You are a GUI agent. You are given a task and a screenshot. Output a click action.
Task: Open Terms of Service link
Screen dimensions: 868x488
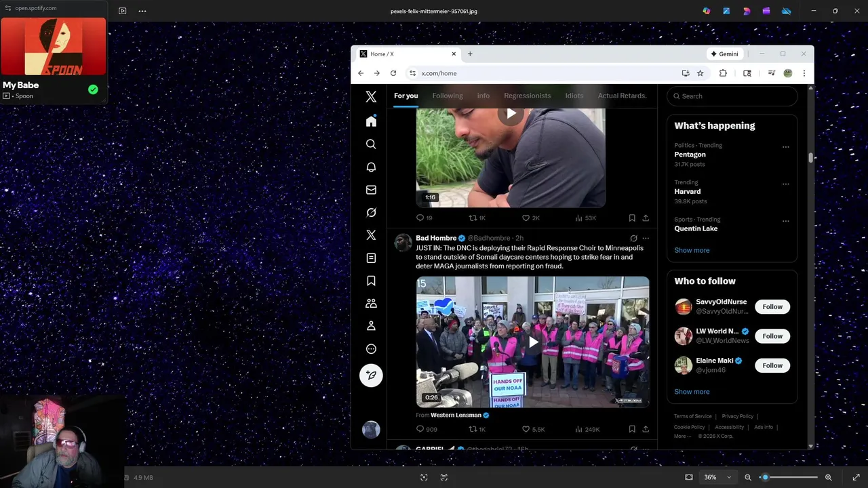pyautogui.click(x=693, y=416)
